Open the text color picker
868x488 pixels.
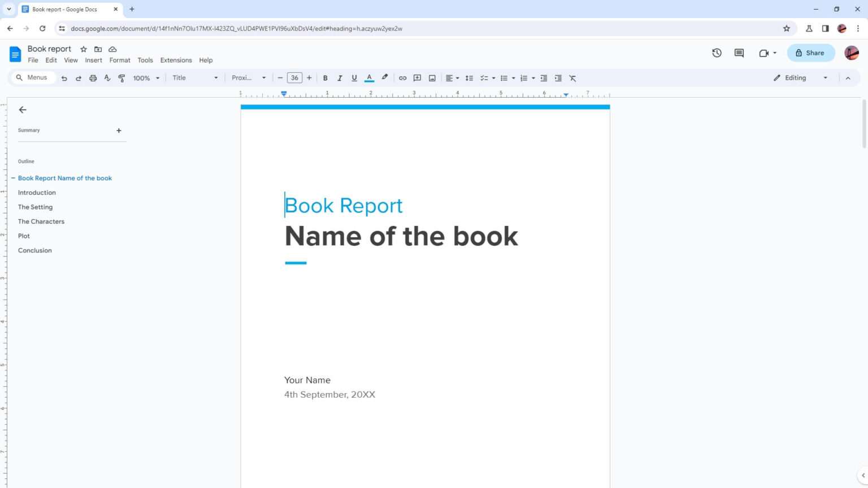[x=369, y=77]
